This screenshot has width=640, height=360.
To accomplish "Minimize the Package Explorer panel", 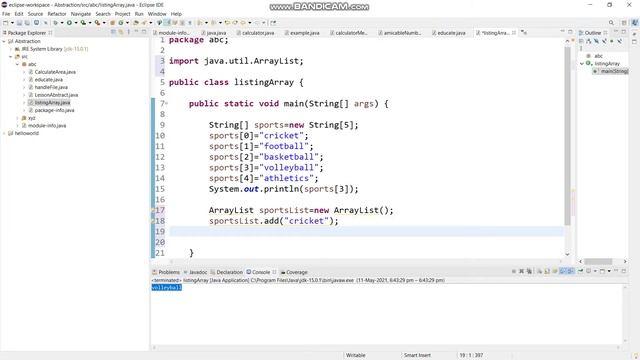I will [136, 32].
